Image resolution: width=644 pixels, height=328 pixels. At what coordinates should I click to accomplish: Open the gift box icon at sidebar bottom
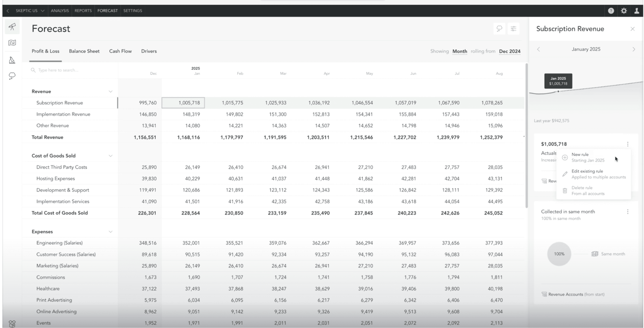12,324
